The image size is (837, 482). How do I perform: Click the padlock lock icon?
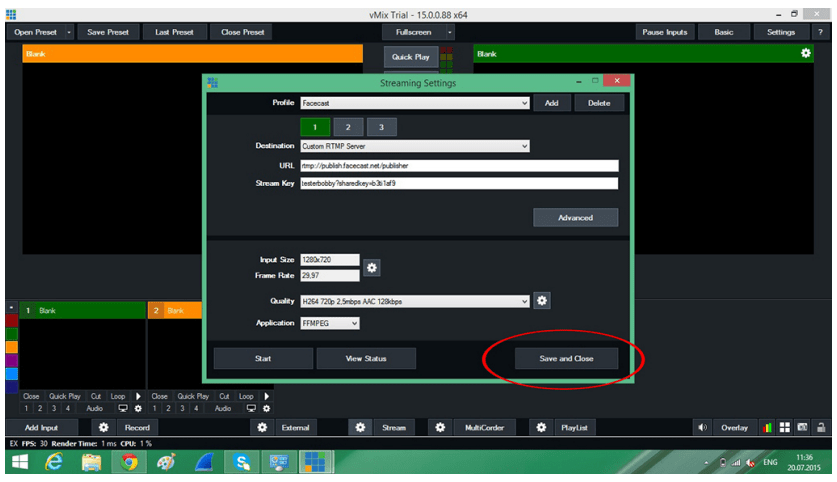point(821,427)
